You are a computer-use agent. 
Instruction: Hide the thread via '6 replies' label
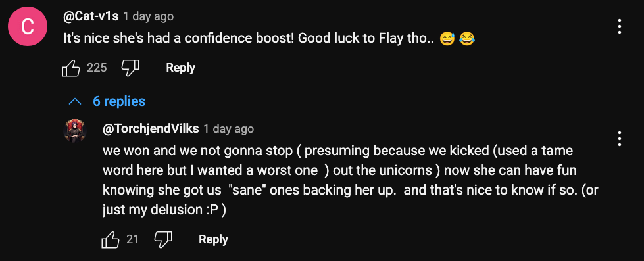119,101
